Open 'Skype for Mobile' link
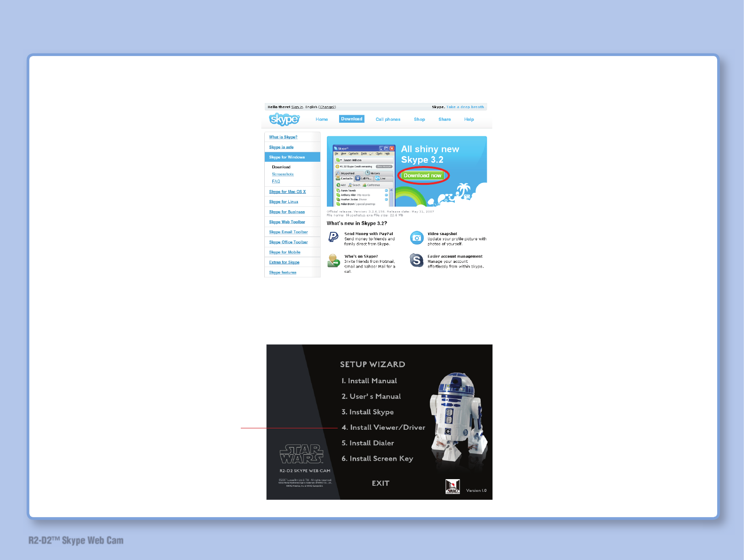The width and height of the screenshot is (744, 560). point(285,252)
